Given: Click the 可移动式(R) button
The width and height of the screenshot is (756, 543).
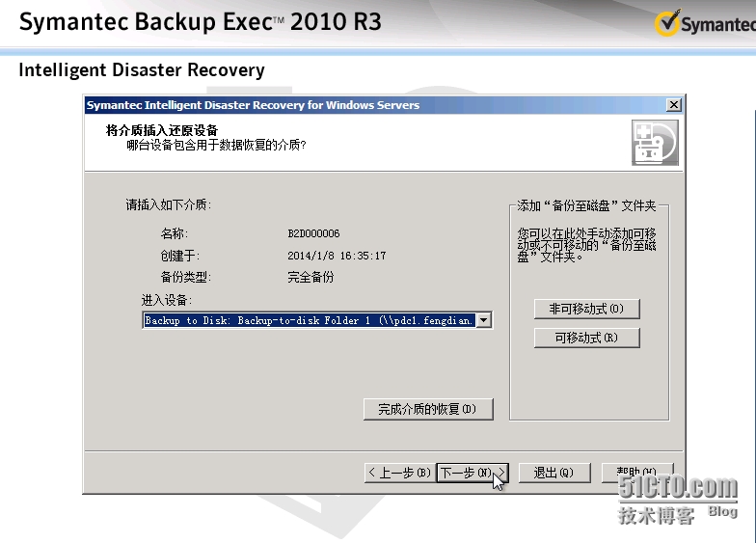Looking at the screenshot, I should click(586, 338).
